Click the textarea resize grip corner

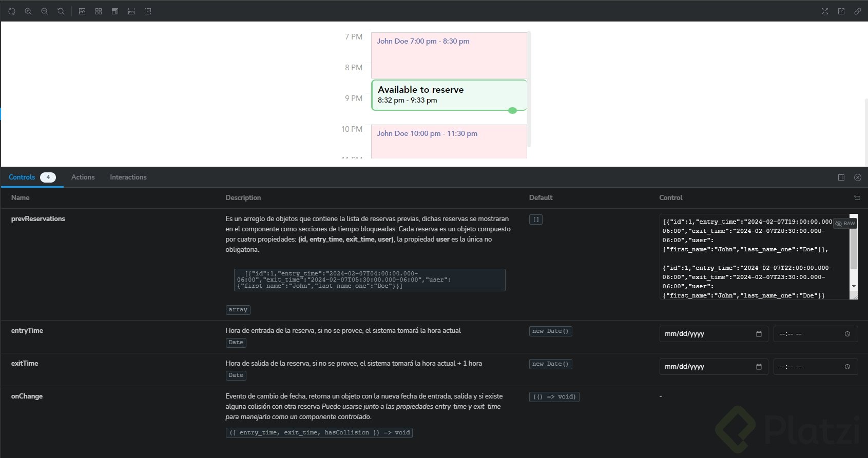point(854,295)
